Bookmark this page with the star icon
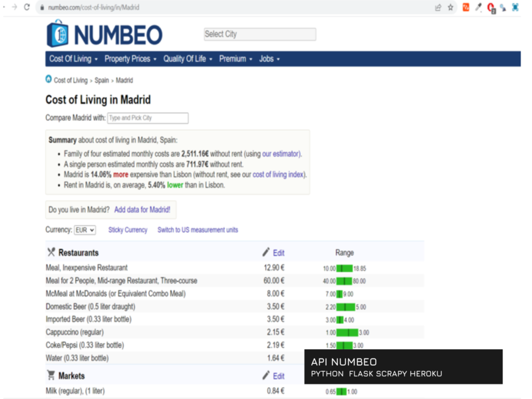This screenshot has height=399, width=532. coord(450,7)
